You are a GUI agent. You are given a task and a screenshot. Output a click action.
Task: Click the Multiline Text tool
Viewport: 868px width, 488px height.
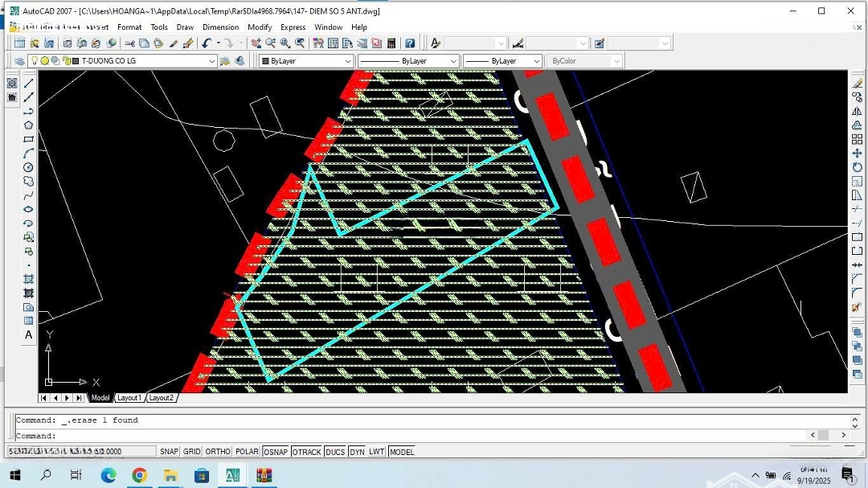29,335
